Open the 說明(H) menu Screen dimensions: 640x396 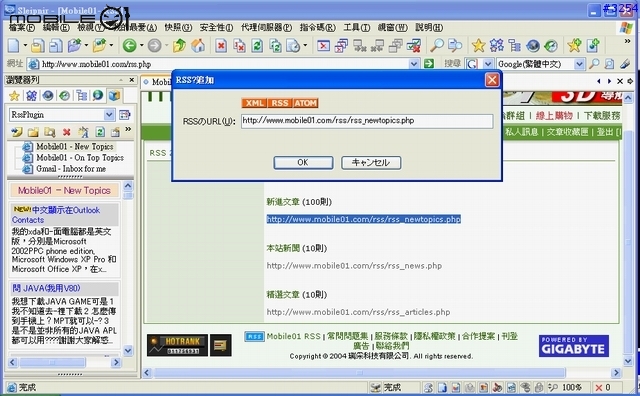coord(429,27)
